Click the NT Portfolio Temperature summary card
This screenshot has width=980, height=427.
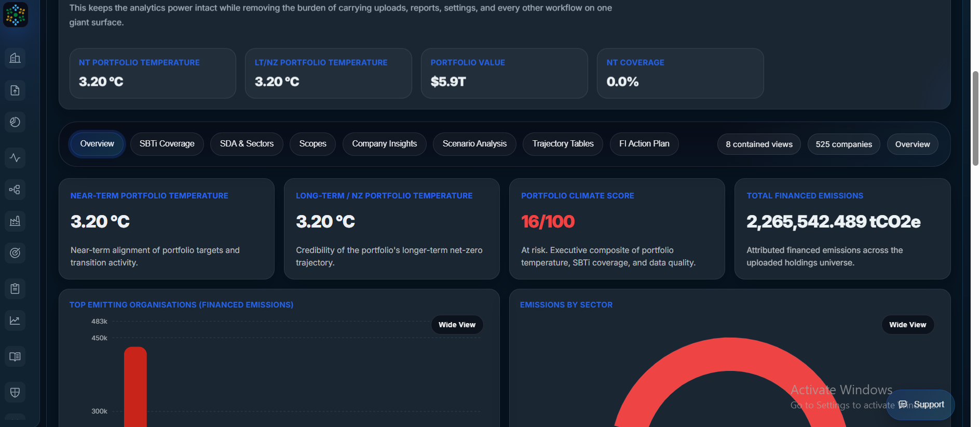pos(153,73)
